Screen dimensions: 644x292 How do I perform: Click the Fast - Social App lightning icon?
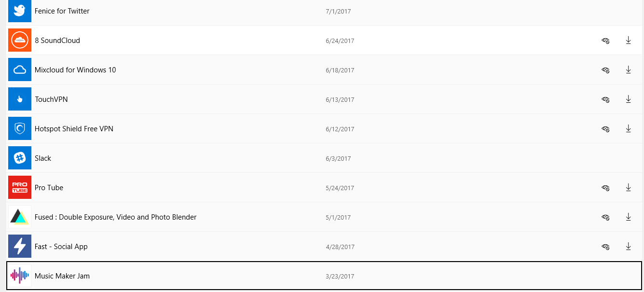(x=20, y=246)
